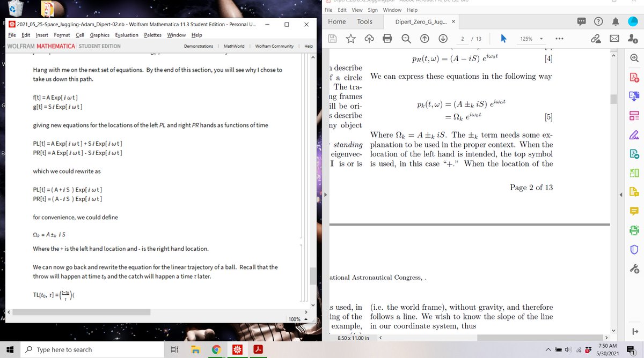644x358 pixels.
Task: Click Mathematica's vertical scrollbar thumb
Action: (312, 276)
